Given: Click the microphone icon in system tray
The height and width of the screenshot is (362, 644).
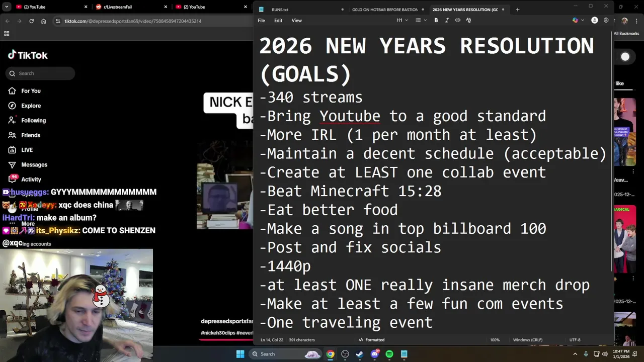Looking at the screenshot, I should [x=586, y=354].
